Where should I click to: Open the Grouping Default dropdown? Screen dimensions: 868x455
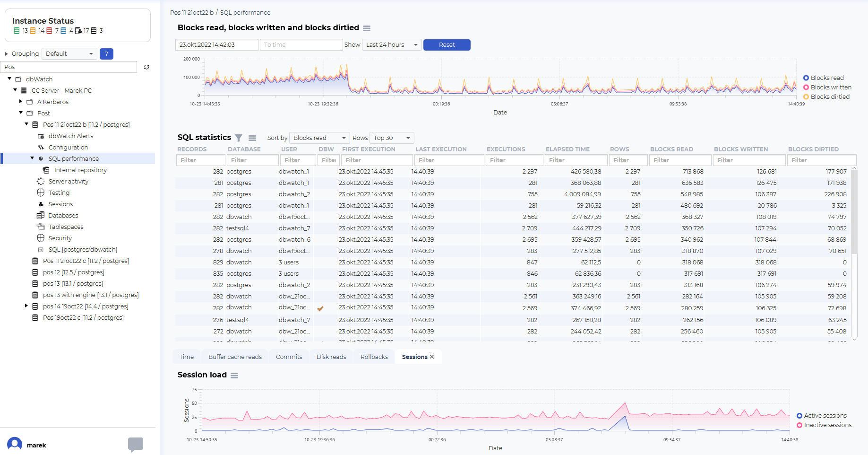click(69, 54)
